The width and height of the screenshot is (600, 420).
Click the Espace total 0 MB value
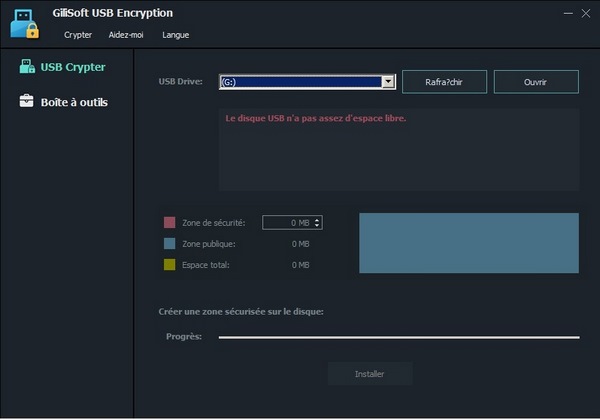tap(300, 265)
